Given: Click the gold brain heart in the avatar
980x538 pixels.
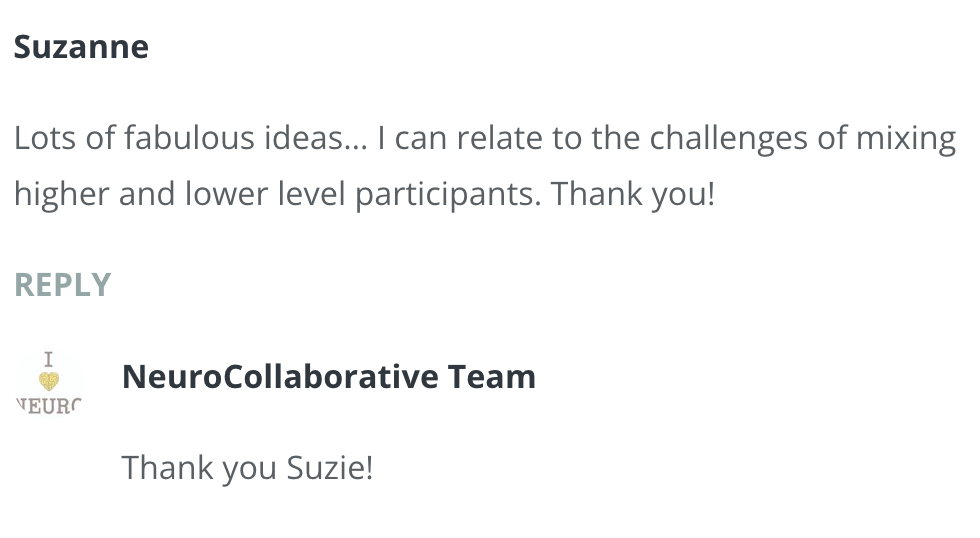Looking at the screenshot, I should pos(48,381).
